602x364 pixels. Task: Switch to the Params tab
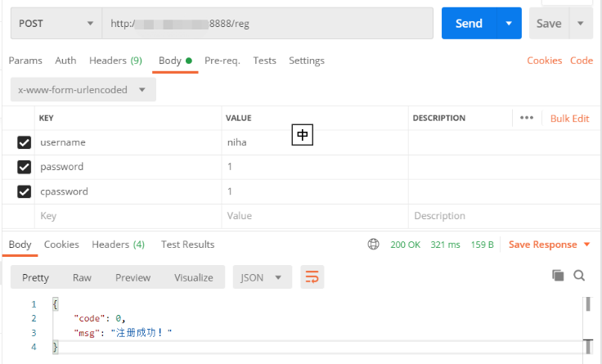click(25, 61)
